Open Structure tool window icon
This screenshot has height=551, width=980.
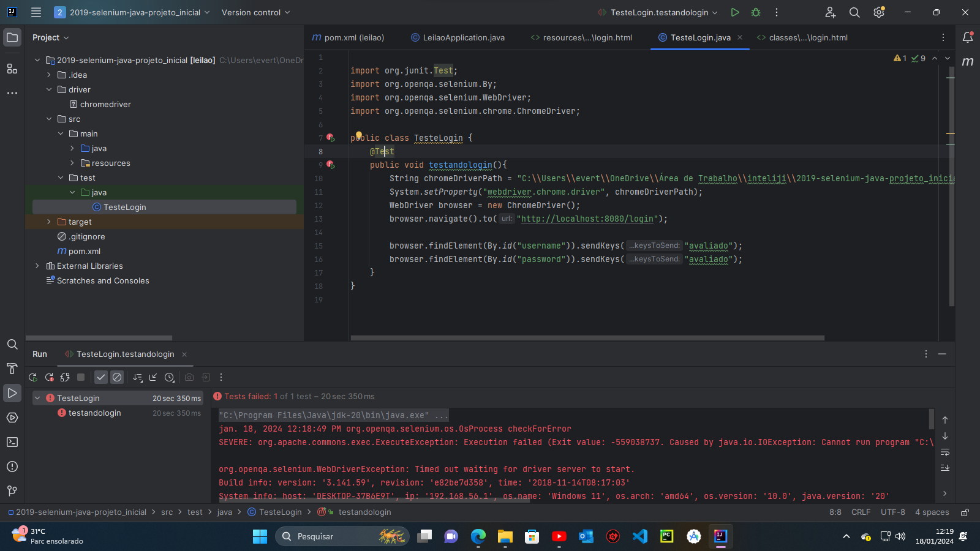(12, 69)
